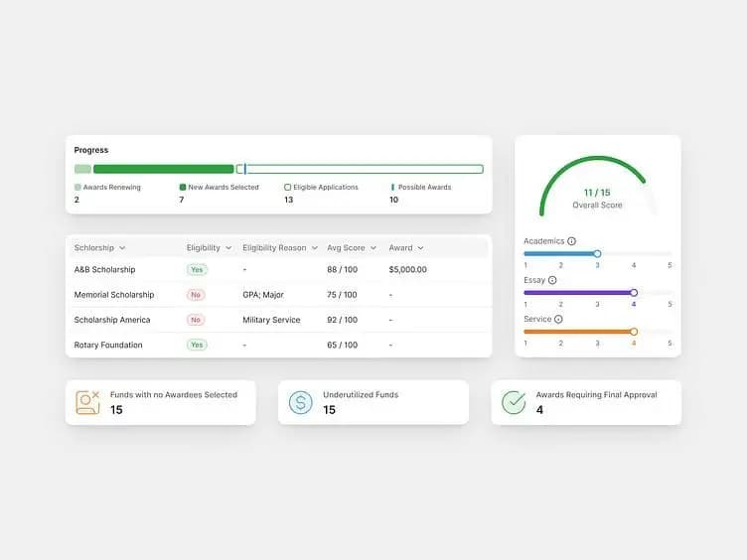This screenshot has height=560, width=747.
Task: Click the Funds with no Awardees icon
Action: point(87,402)
